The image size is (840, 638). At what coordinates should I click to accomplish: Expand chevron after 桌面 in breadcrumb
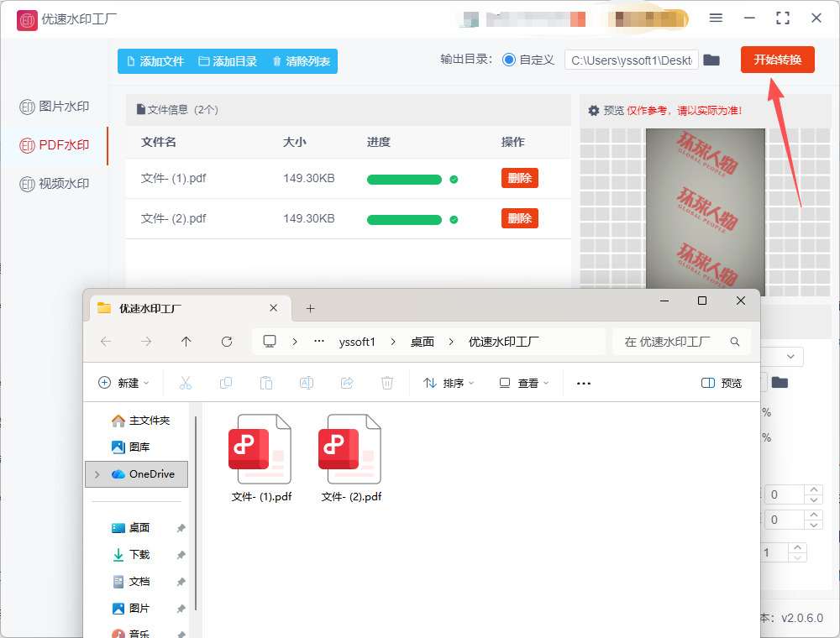coord(451,342)
